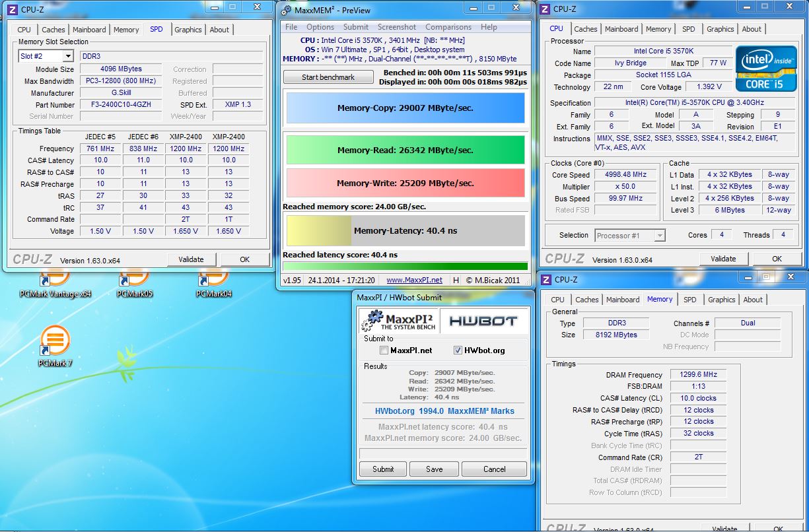809x532 pixels.
Task: Click the H button in MaxxMEM² status bar
Action: [456, 281]
